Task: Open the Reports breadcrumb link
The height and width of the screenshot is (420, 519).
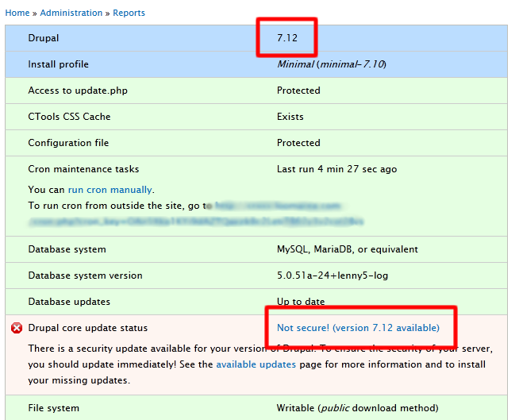Action: (129, 13)
